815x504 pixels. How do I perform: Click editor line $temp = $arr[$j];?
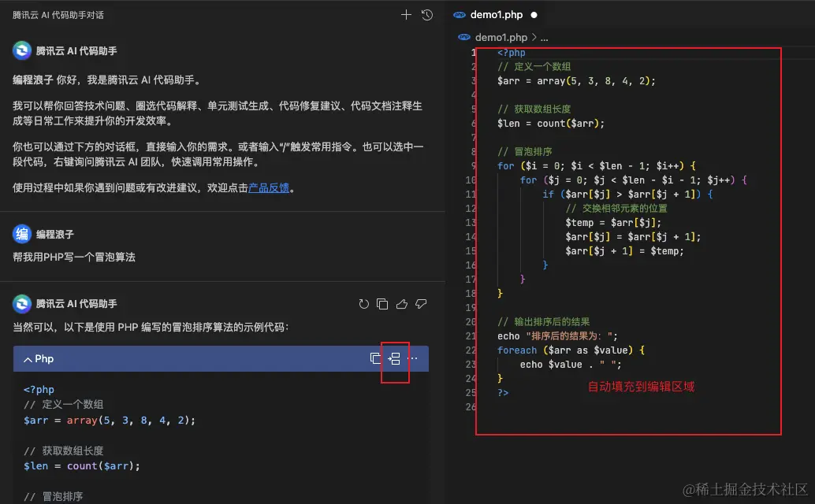click(x=613, y=223)
